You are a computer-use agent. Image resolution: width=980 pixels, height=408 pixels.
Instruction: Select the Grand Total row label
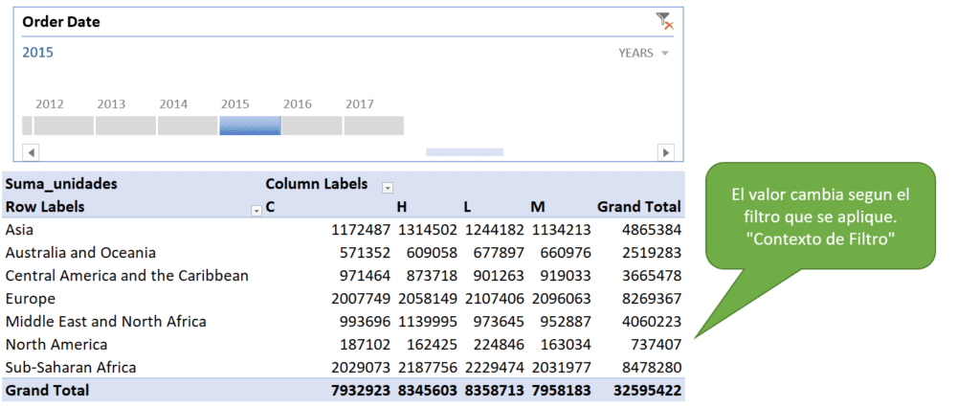pyautogui.click(x=47, y=391)
